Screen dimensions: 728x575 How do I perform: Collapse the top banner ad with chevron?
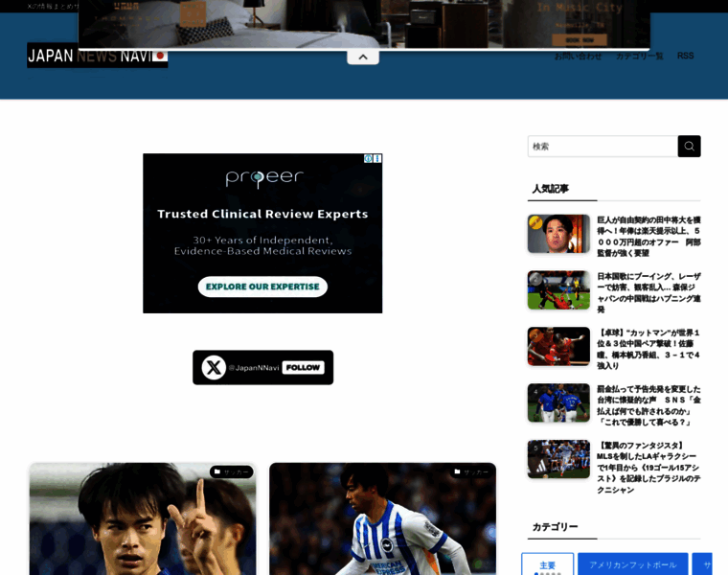pyautogui.click(x=363, y=57)
